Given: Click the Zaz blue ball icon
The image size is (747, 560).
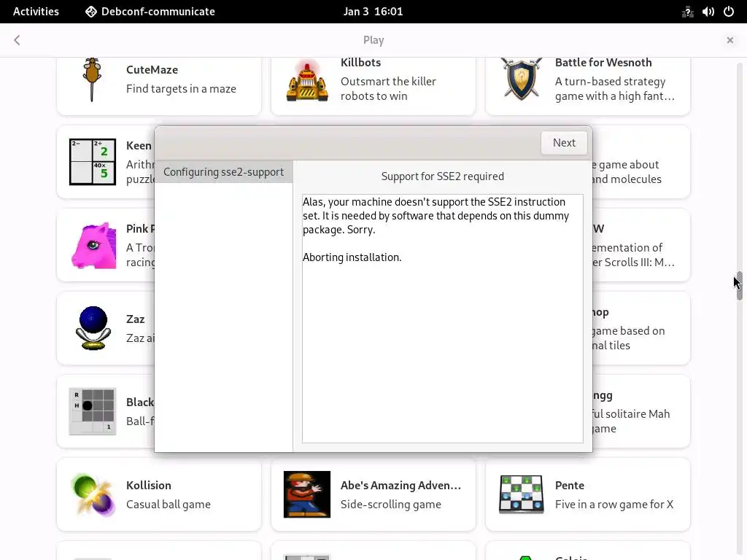Looking at the screenshot, I should pyautogui.click(x=93, y=328).
